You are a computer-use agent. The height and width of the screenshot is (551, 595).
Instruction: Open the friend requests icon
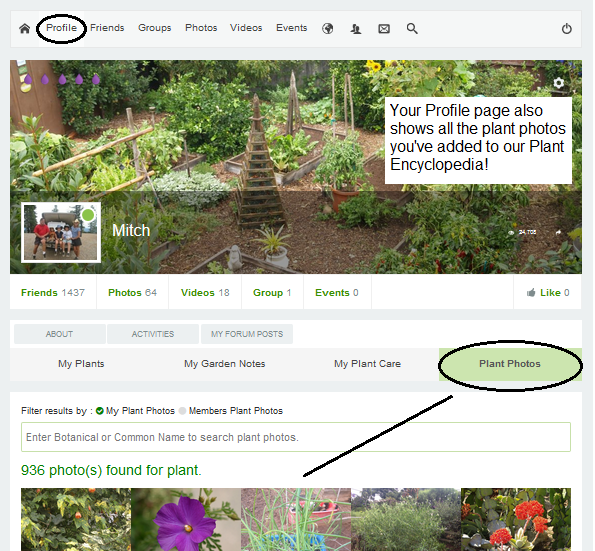pos(356,29)
